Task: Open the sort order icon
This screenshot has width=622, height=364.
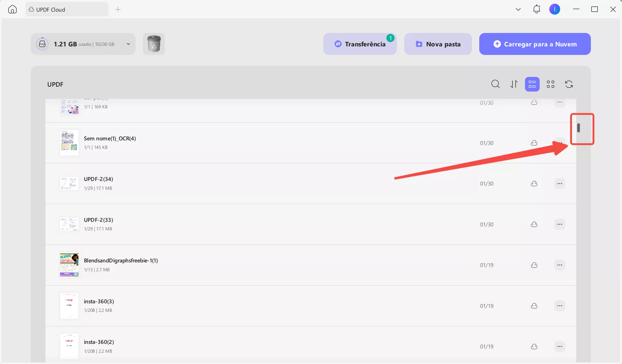Action: click(514, 84)
